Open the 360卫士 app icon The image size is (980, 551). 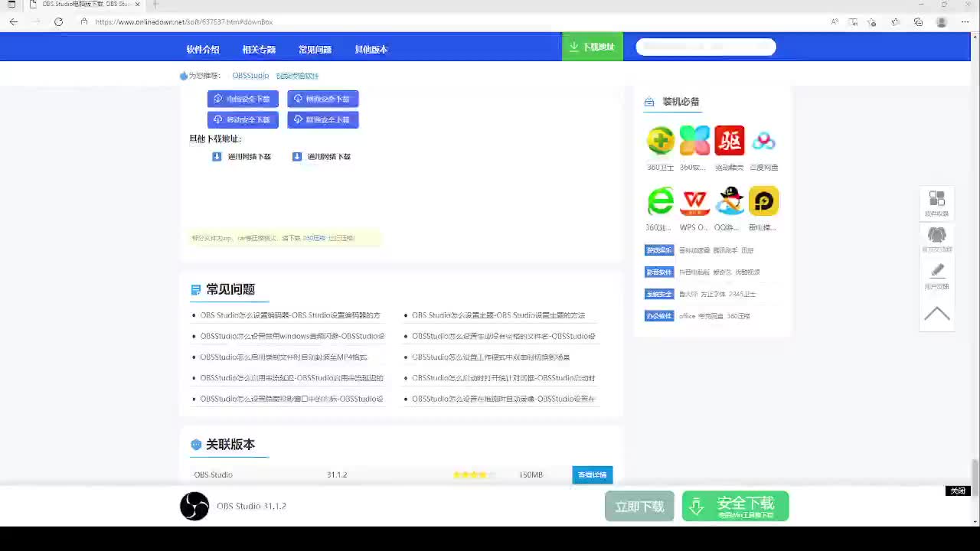[660, 141]
